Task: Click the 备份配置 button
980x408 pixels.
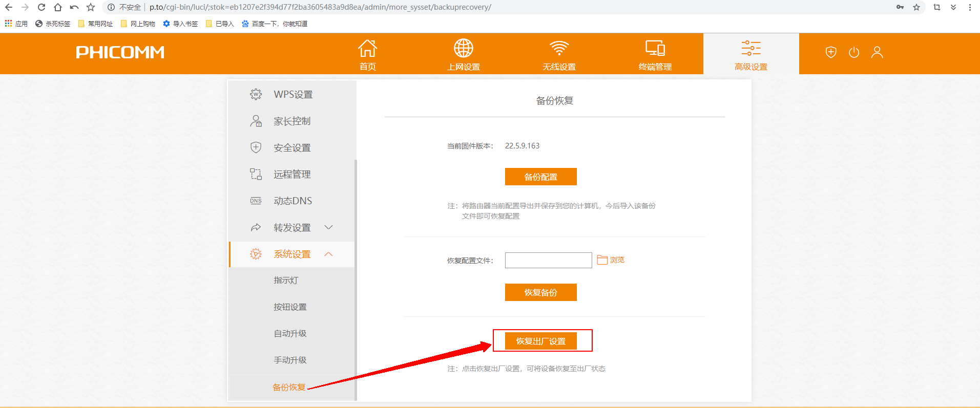Action: click(x=541, y=177)
